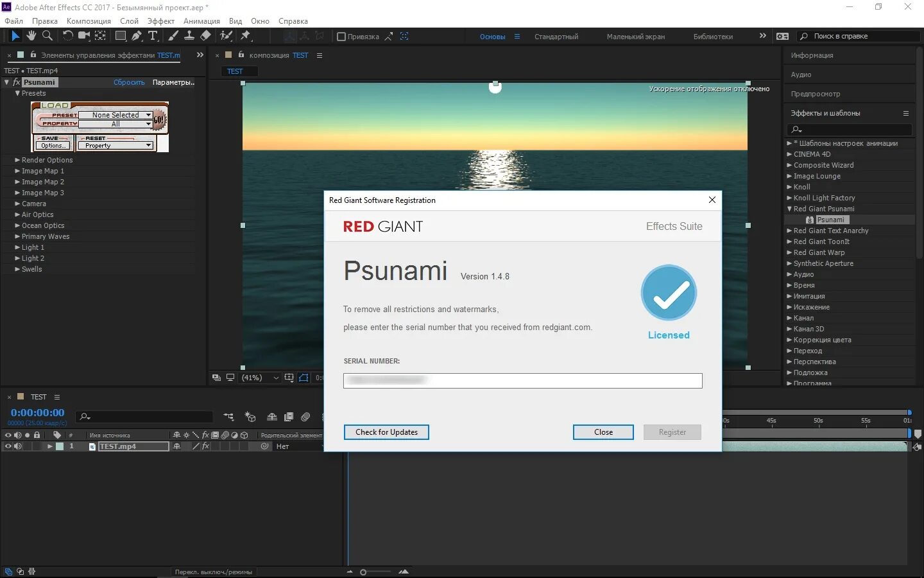
Task: Select the Hand tool in the toolbar
Action: [31, 36]
